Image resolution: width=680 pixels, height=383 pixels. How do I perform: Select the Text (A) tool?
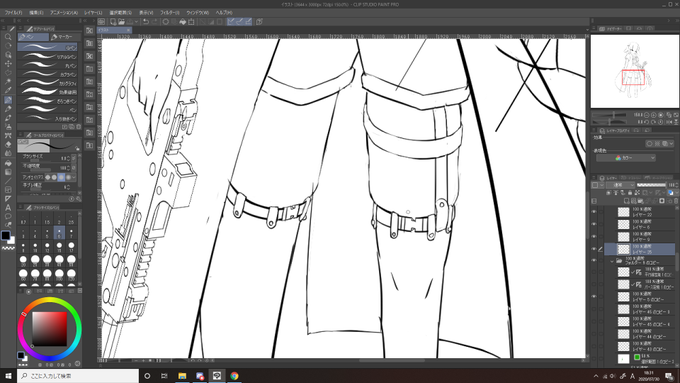[8, 207]
